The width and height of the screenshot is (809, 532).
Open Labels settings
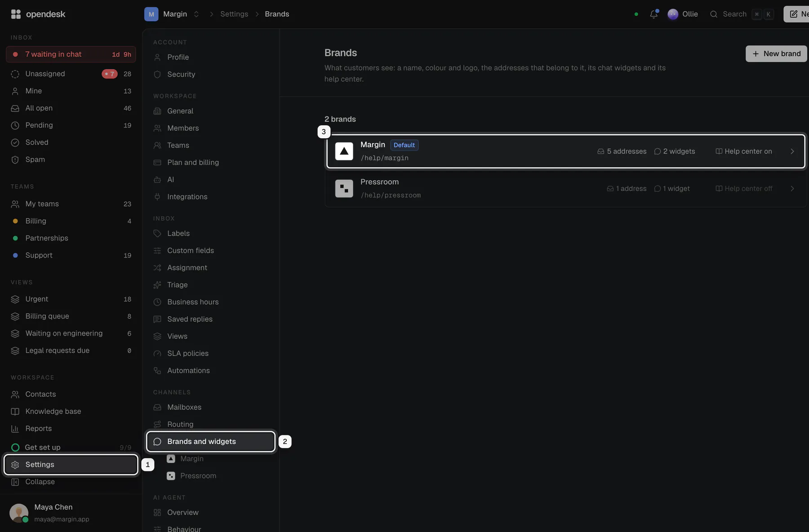pyautogui.click(x=210, y=233)
